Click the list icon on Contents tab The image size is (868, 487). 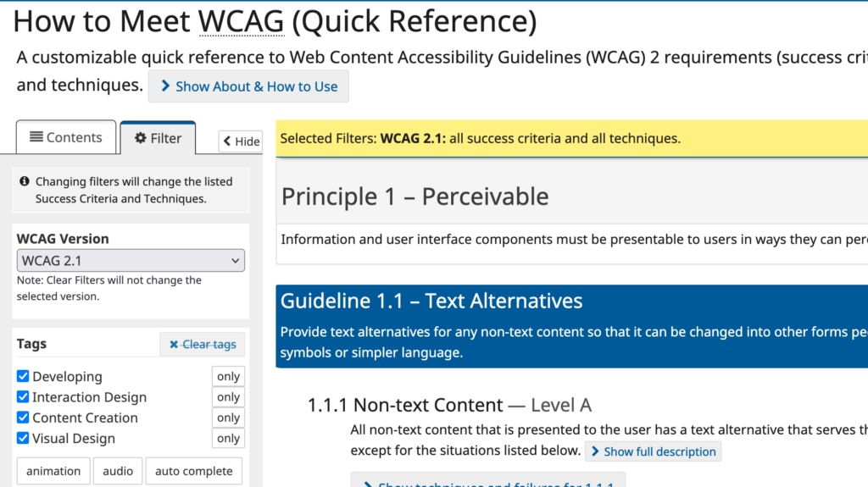(x=36, y=137)
